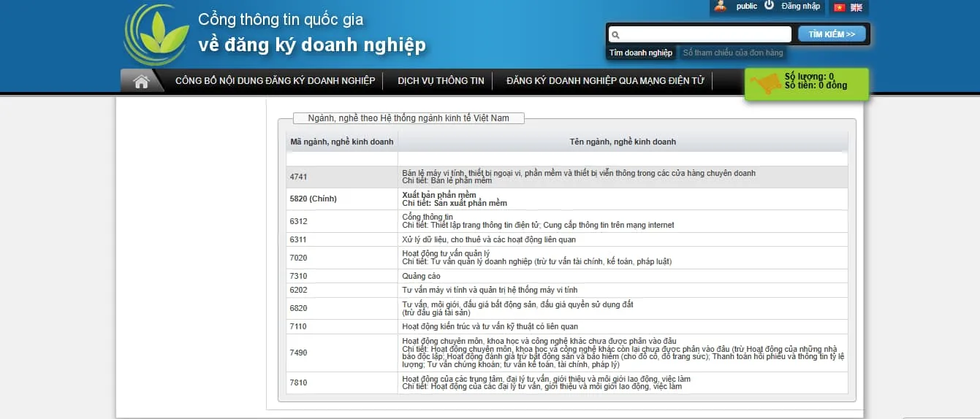Screen dimensions: 980x419
Task: Click the Số lượng cart summary text
Action: point(809,77)
